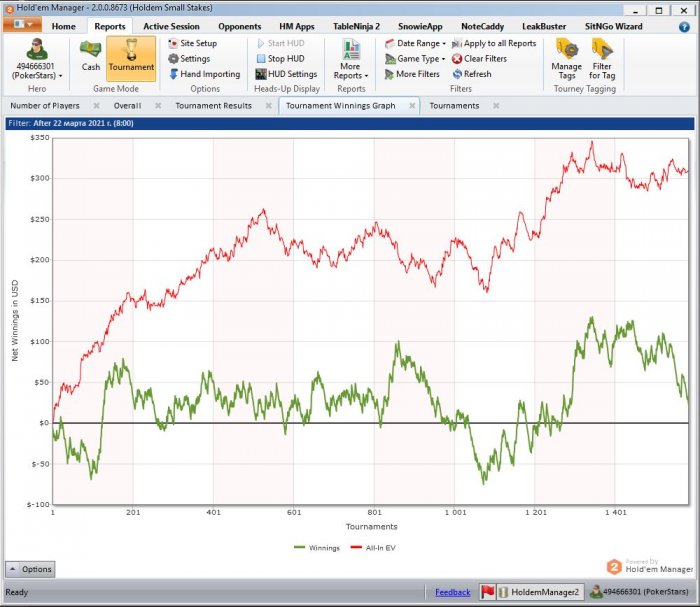The image size is (700, 607).
Task: Toggle the Winnings legend entry
Action: tap(317, 548)
